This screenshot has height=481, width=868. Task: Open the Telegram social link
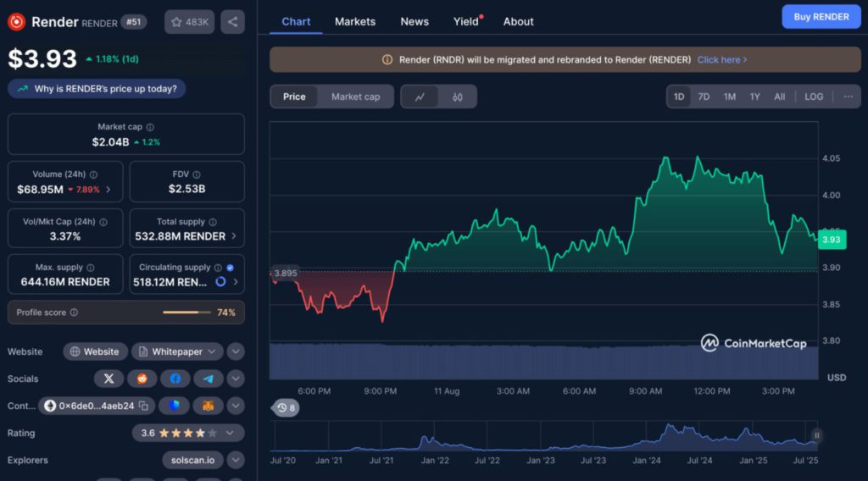208,379
